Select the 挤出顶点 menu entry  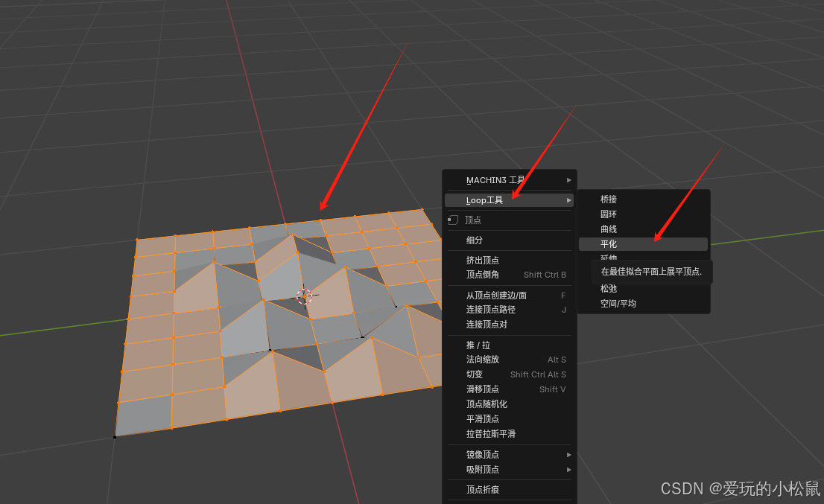coord(509,260)
